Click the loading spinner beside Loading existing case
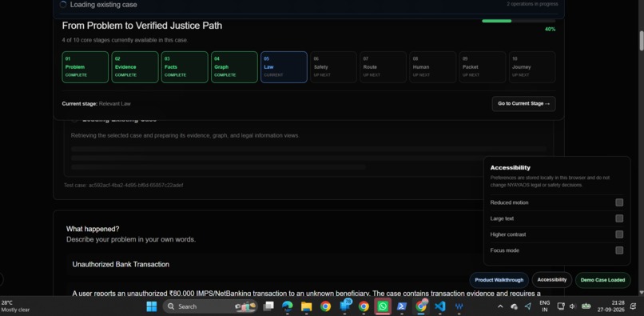 click(63, 5)
